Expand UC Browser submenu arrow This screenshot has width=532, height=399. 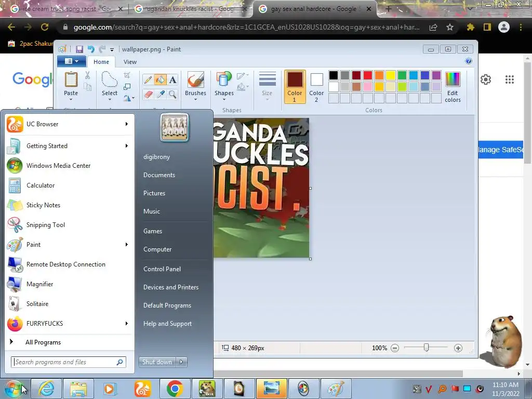click(127, 124)
